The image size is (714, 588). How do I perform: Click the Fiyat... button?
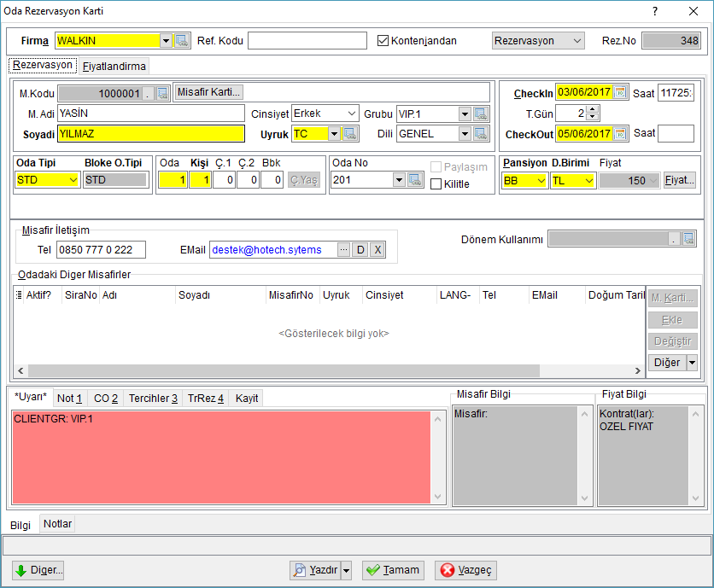click(x=679, y=180)
